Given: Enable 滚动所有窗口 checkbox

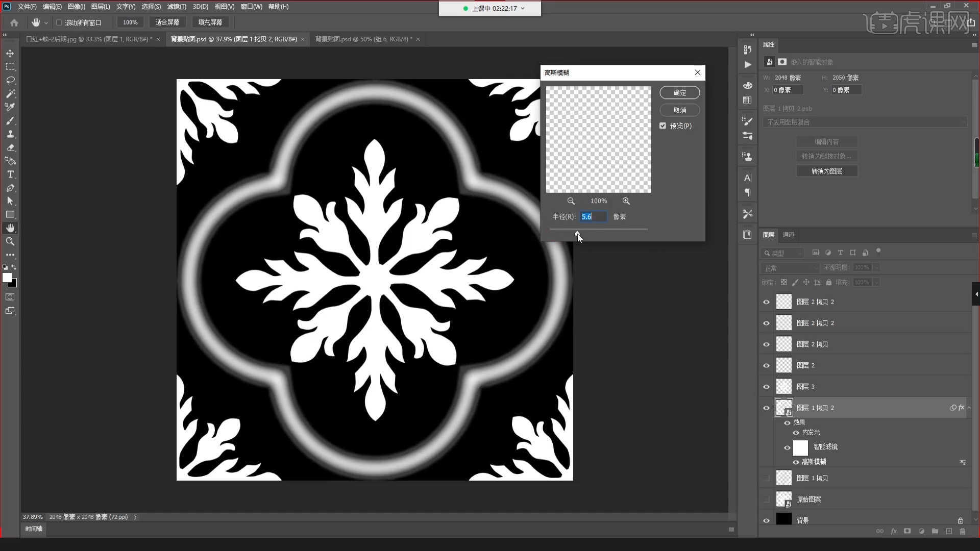Looking at the screenshot, I should click(x=59, y=22).
